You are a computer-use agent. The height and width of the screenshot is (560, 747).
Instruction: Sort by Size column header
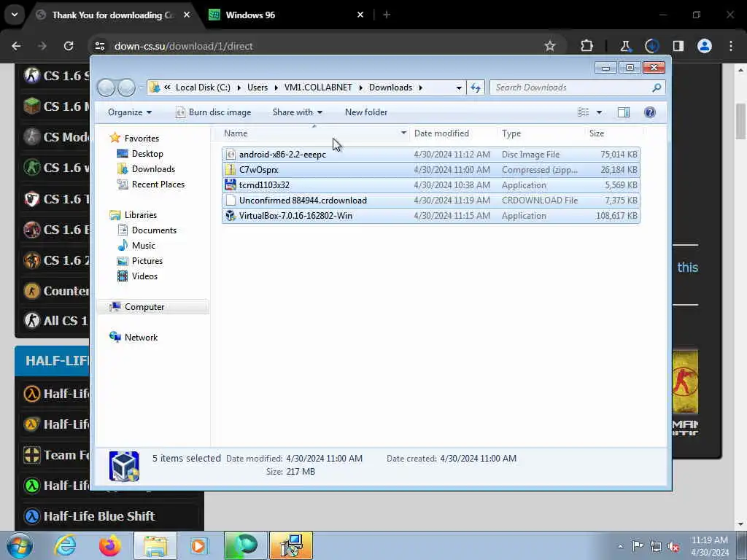point(597,133)
